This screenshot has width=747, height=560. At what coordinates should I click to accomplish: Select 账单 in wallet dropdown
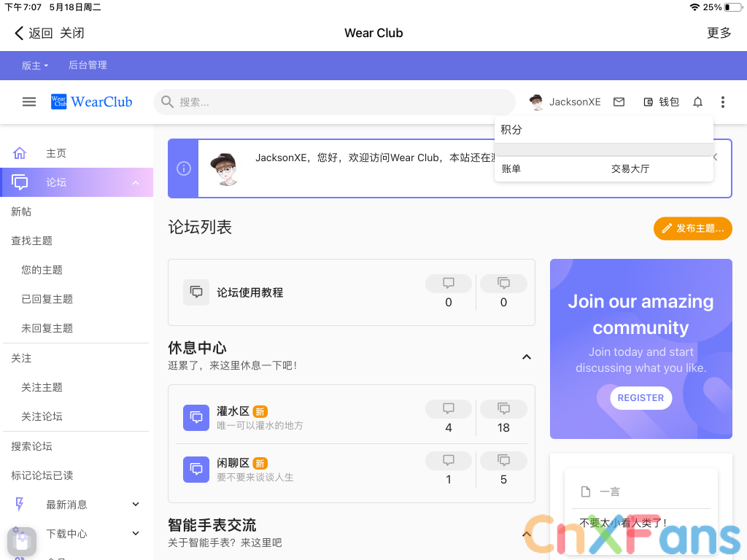(x=511, y=168)
